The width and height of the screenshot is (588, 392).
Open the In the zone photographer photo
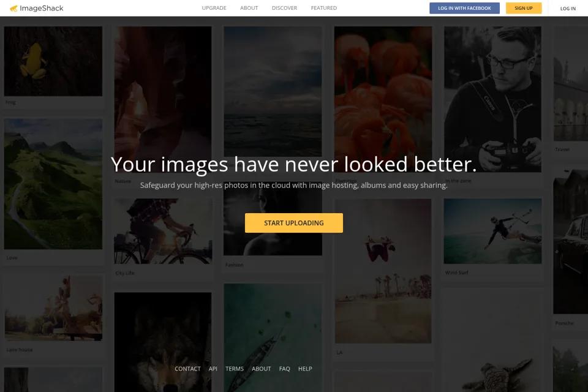pyautogui.click(x=492, y=99)
